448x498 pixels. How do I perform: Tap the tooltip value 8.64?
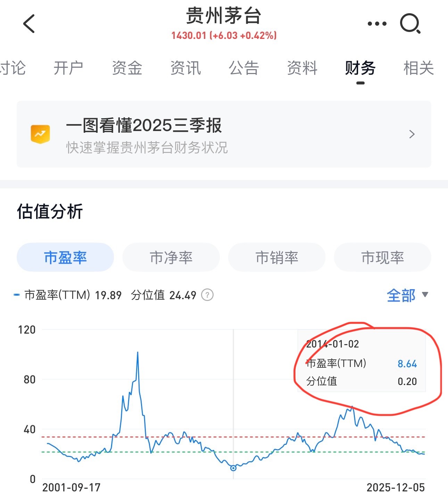click(x=407, y=364)
